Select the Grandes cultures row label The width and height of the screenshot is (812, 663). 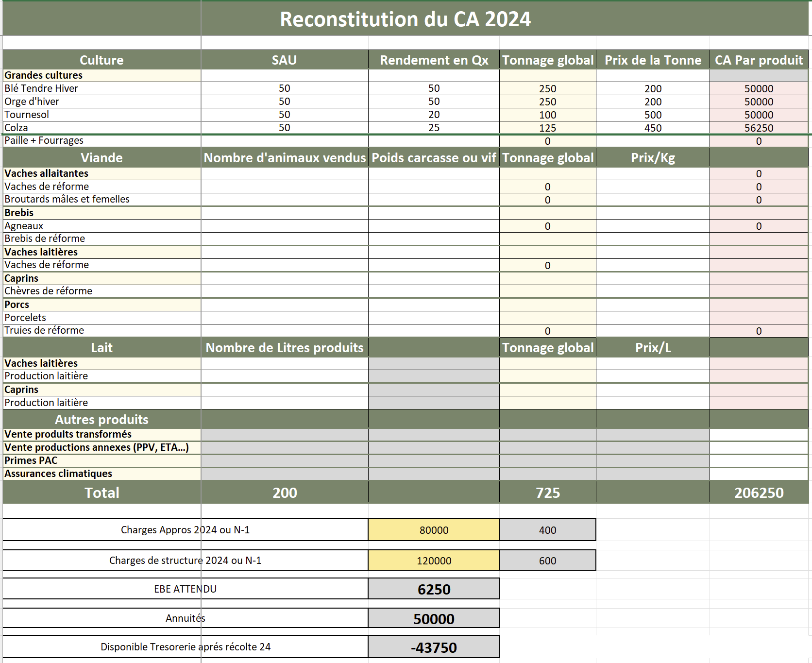[101, 75]
